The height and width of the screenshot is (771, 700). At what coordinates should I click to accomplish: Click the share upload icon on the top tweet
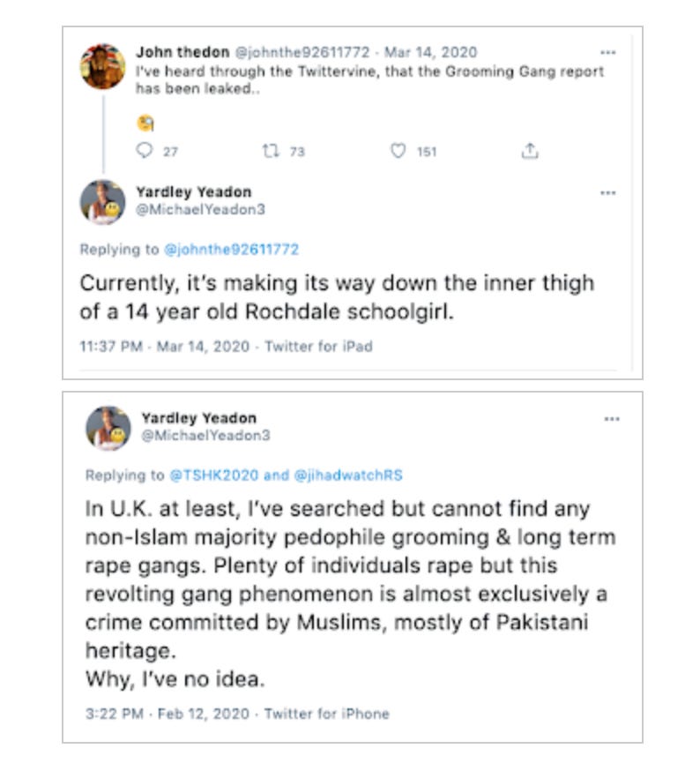pos(530,151)
